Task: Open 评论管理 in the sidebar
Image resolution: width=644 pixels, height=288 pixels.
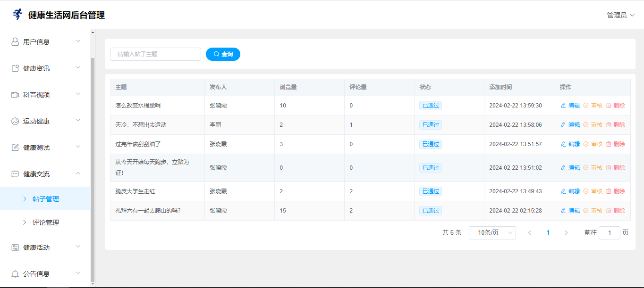Action: click(x=46, y=222)
